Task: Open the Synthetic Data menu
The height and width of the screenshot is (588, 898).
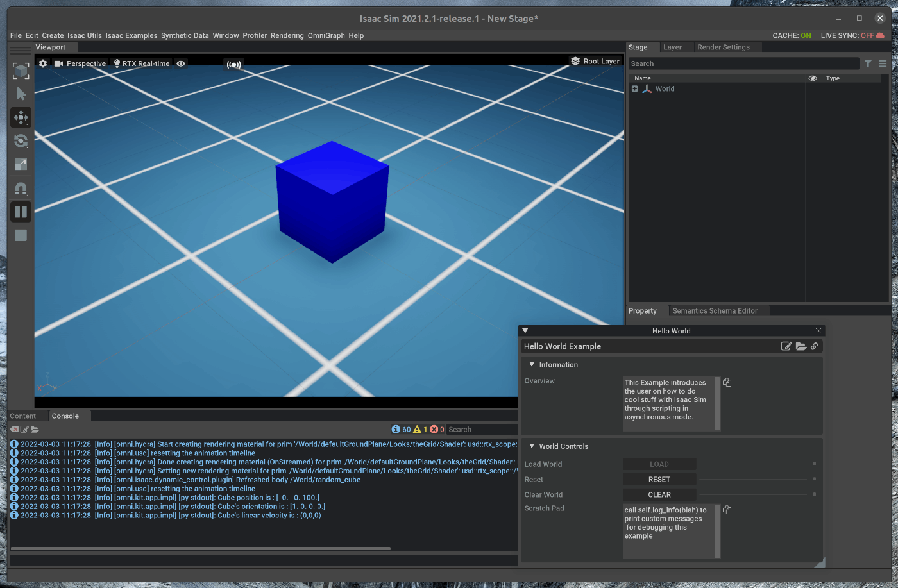Action: (185, 35)
